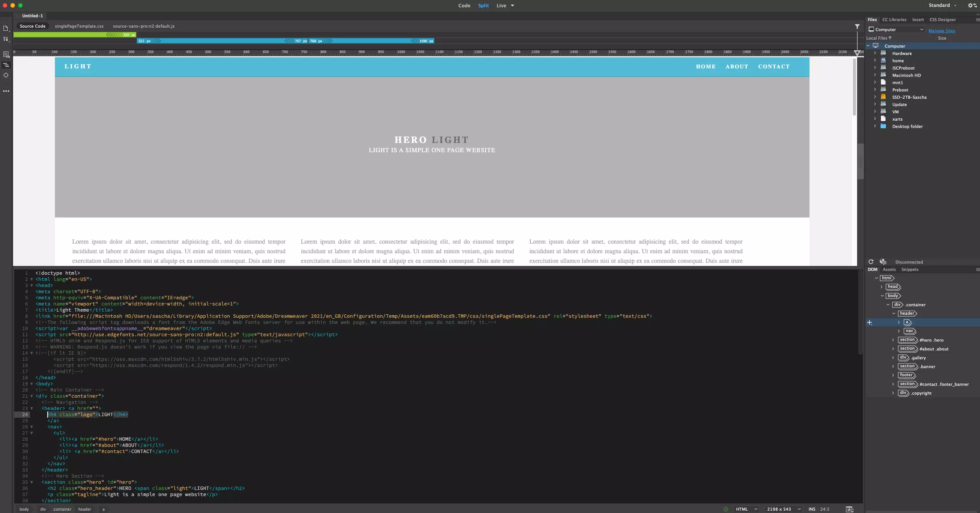The height and width of the screenshot is (513, 980).
Task: Click the singlePageTemplate.css file tab
Action: 78,25
